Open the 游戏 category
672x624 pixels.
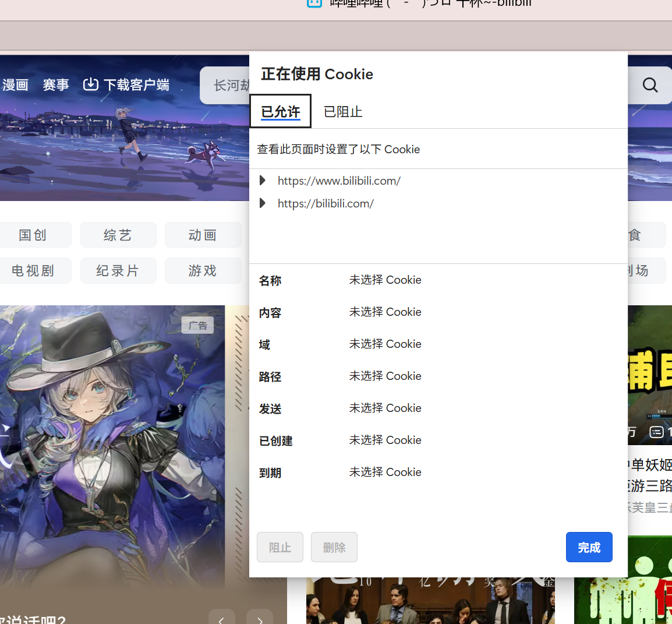pyautogui.click(x=203, y=270)
